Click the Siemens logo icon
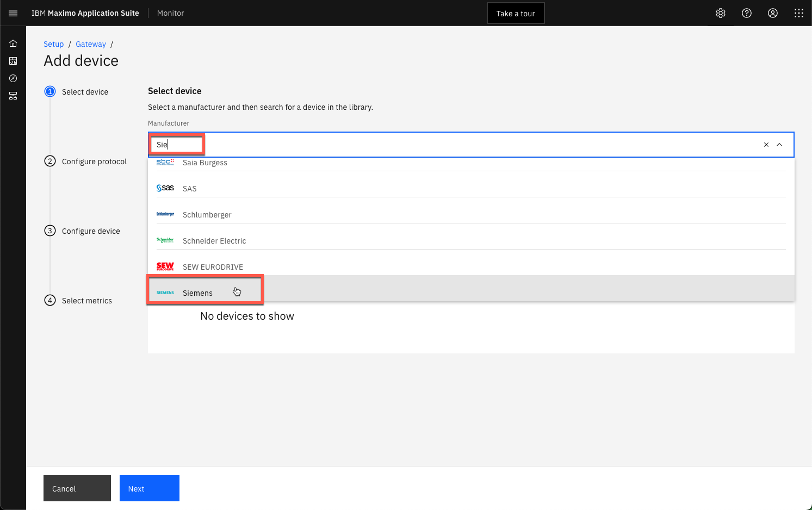 click(165, 293)
